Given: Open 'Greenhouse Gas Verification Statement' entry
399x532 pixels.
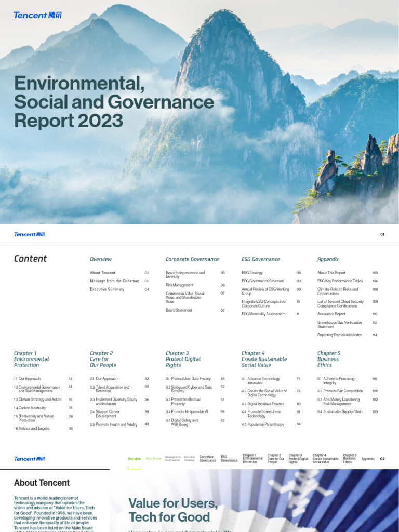Looking at the screenshot, I should click(x=340, y=325).
